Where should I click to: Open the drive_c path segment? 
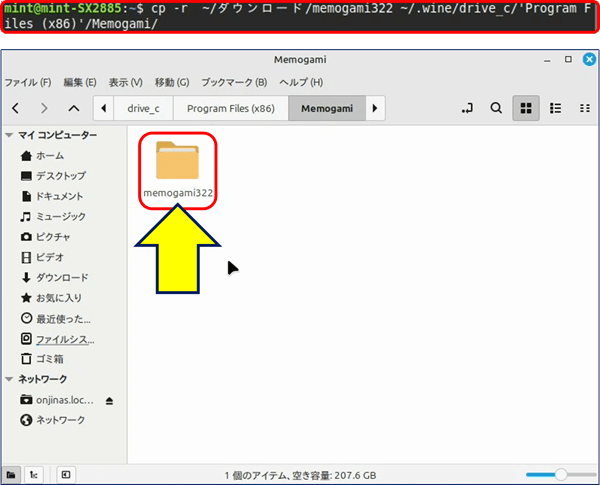tap(143, 108)
